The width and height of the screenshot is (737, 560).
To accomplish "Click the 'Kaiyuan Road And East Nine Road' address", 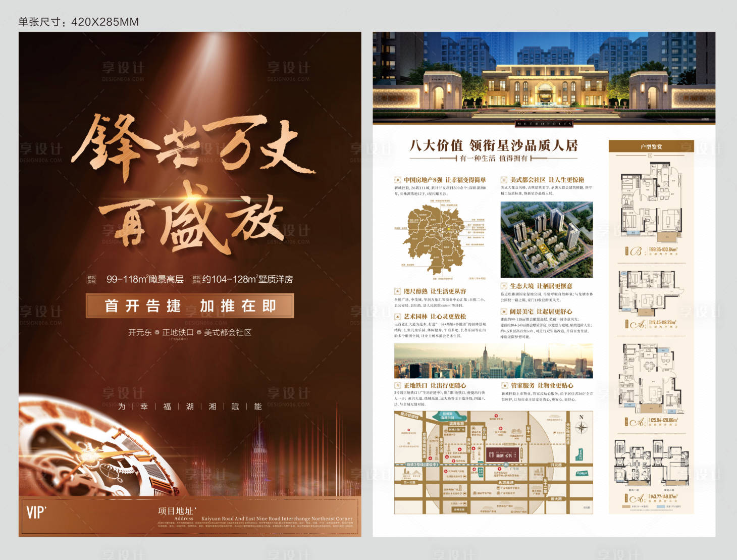I will [277, 519].
